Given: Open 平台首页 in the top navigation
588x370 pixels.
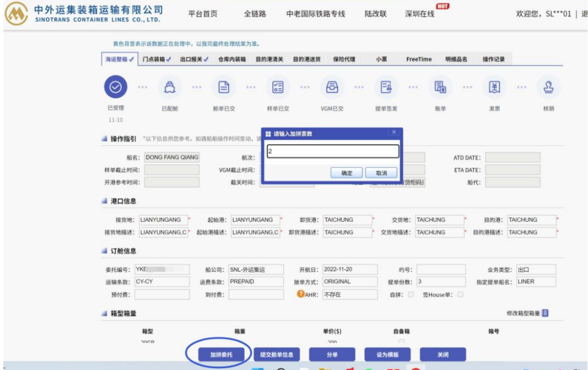Looking at the screenshot, I should point(202,14).
